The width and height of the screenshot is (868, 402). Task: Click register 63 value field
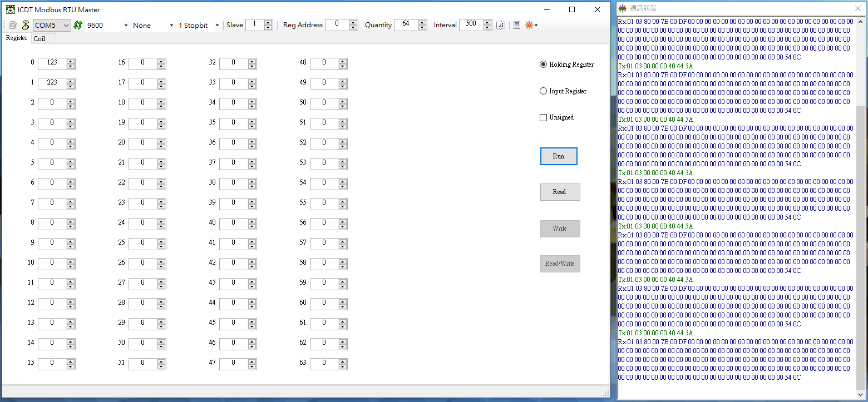pos(324,363)
